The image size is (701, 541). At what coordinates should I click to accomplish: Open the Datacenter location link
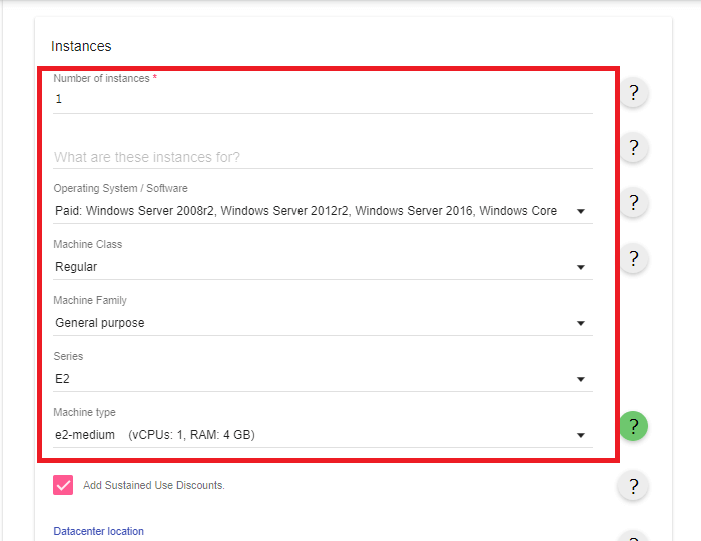[x=98, y=531]
